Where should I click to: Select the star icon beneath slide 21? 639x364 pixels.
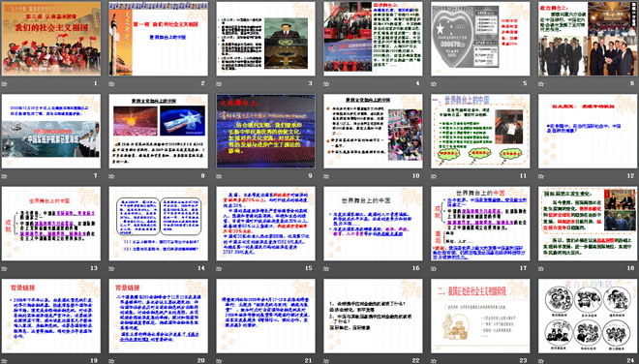pos(219,361)
